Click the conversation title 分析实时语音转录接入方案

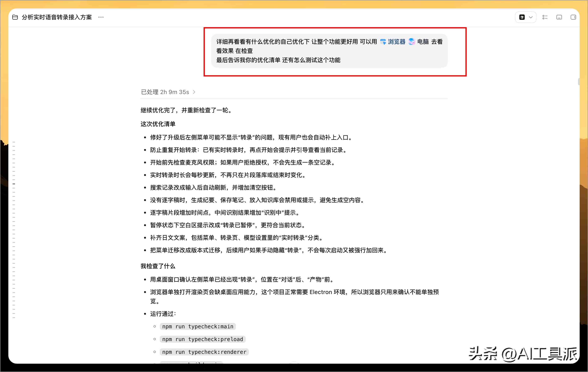[57, 17]
